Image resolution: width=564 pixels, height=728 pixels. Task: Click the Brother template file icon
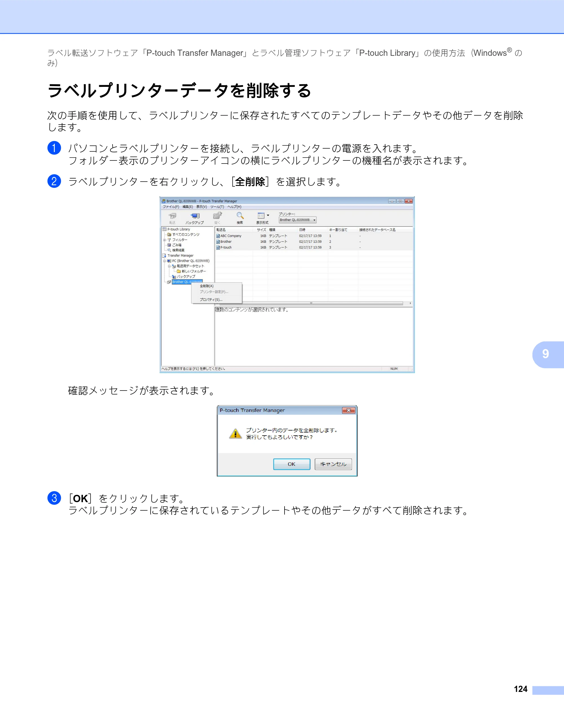[218, 242]
